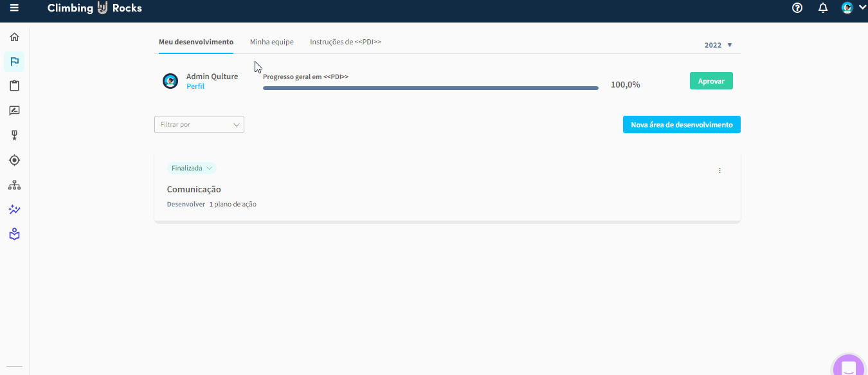Click the feedback chat icon in sidebar
The image size is (868, 375).
14,111
